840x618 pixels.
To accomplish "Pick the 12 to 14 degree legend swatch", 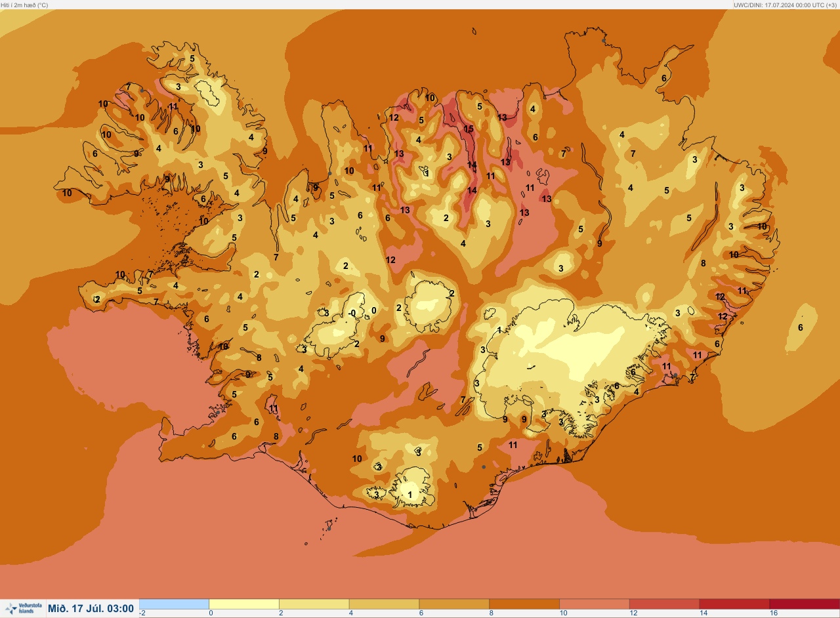I will pyautogui.click(x=664, y=604).
